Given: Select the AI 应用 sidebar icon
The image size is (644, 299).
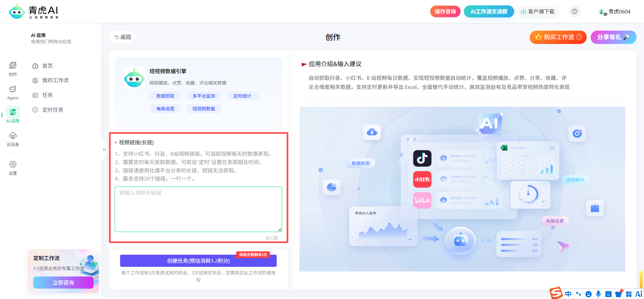Looking at the screenshot, I should click(13, 115).
